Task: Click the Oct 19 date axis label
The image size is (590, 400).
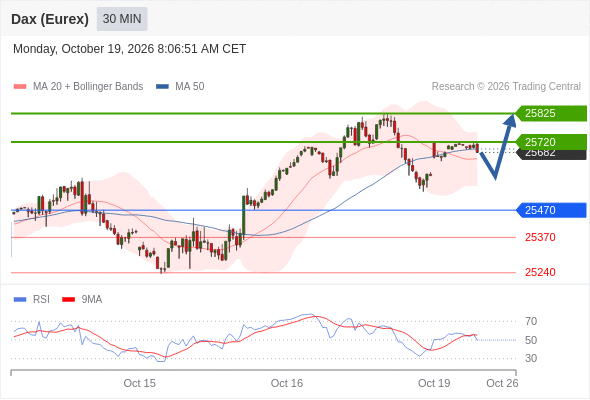Action: tap(434, 383)
